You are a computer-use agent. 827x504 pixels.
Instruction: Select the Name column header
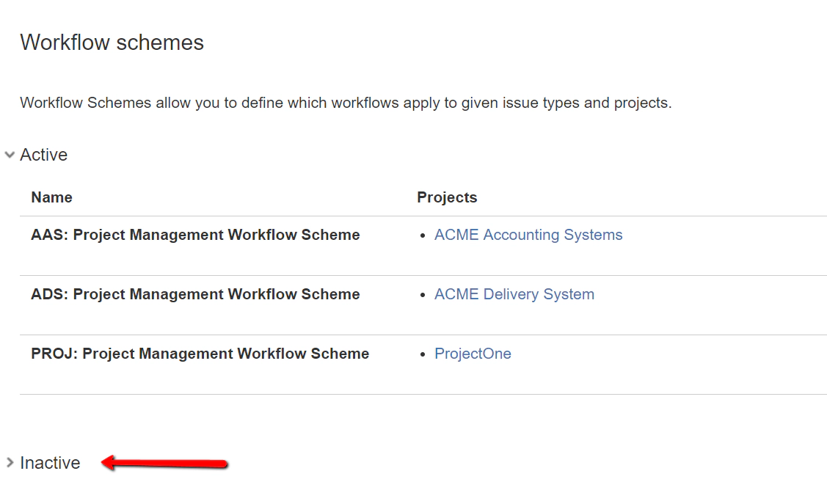pyautogui.click(x=51, y=197)
